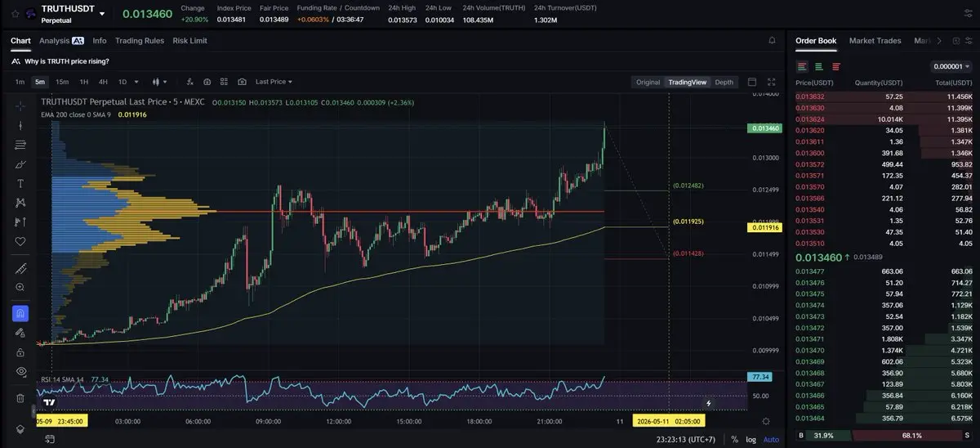
Task: Open the object tree layers icon
Action: pos(20,429)
